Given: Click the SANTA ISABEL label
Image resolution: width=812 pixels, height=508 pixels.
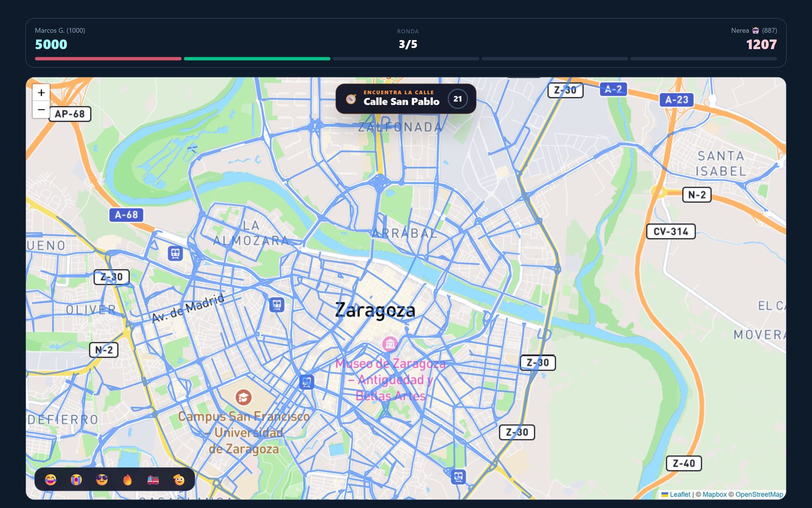Looking at the screenshot, I should 721,164.
